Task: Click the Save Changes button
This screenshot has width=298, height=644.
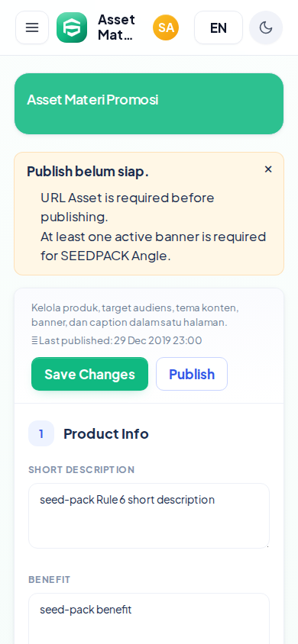Action: pyautogui.click(x=89, y=374)
